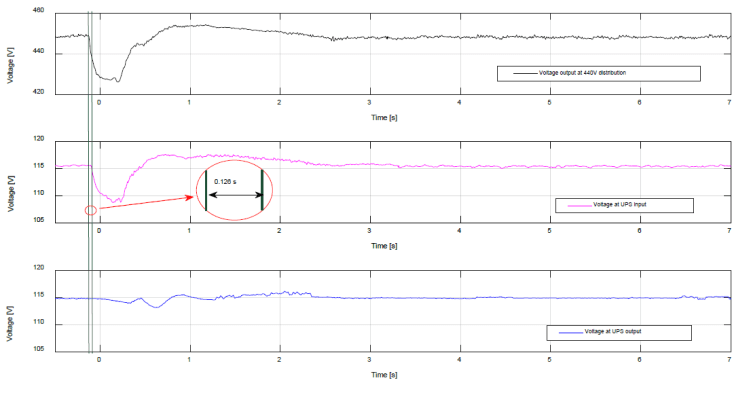The image size is (749, 393).
Task: Click legend text 'Voltage at UPS input'
Action: (x=620, y=204)
